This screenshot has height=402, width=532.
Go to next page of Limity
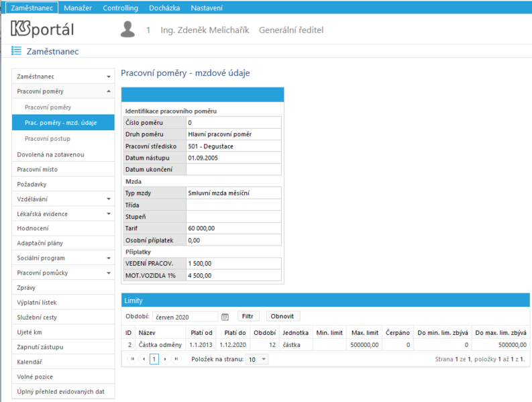click(x=165, y=359)
